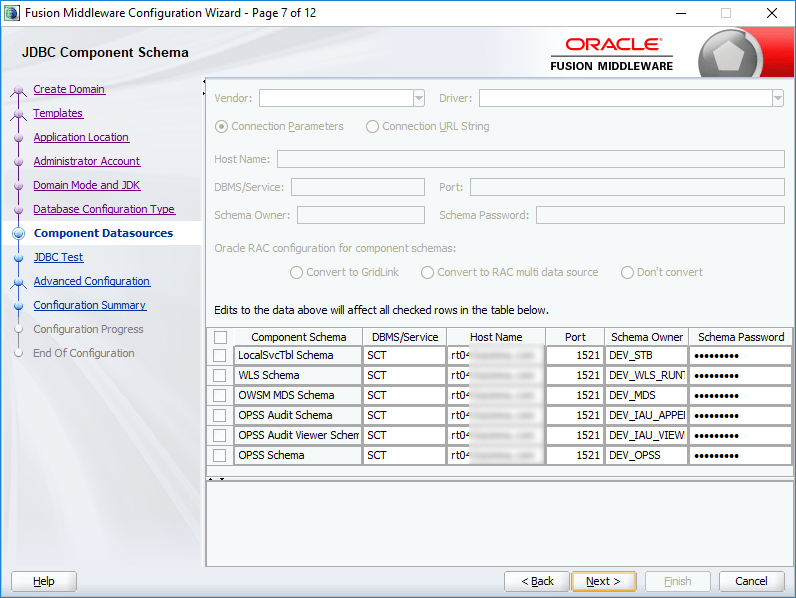Click the password cell in the OPSS Schema row
Image resolution: width=796 pixels, height=598 pixels.
point(741,455)
